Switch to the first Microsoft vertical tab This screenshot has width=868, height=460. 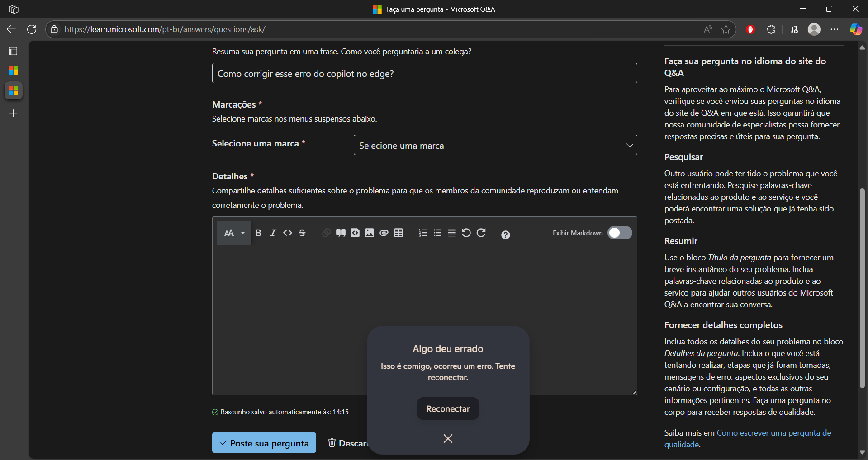[x=14, y=70]
